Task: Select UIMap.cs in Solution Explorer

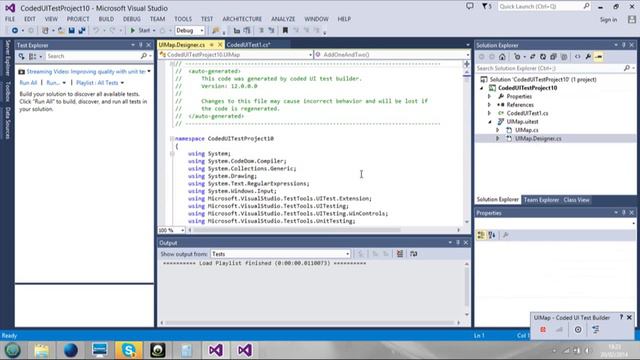Action: 527,130
